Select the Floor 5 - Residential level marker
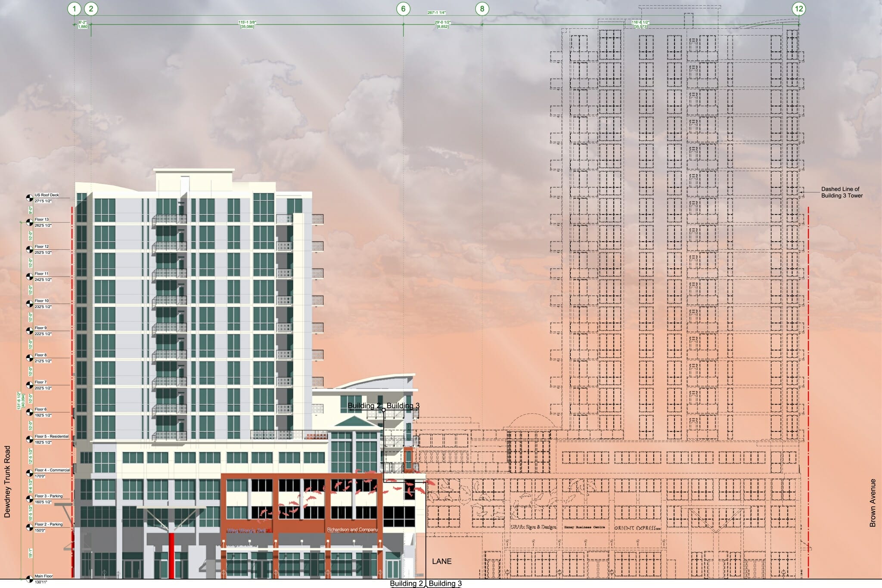The image size is (882, 588). (29, 439)
